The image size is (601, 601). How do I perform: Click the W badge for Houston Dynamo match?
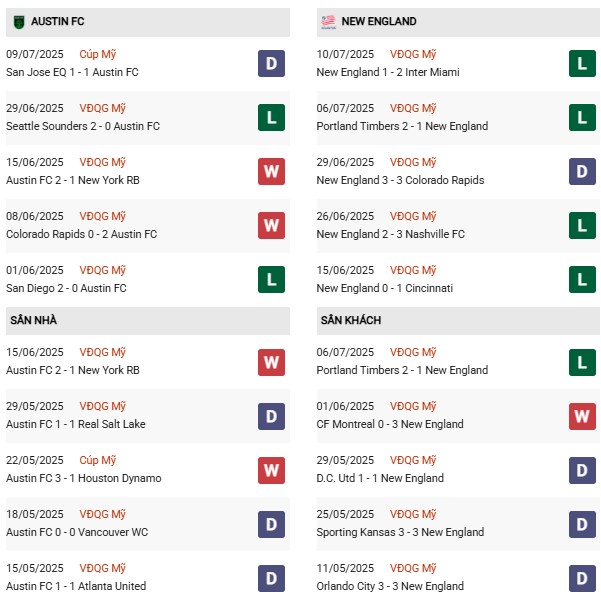pyautogui.click(x=271, y=470)
